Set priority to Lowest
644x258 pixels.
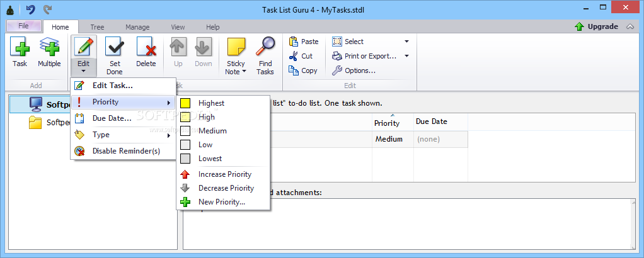(x=223, y=159)
